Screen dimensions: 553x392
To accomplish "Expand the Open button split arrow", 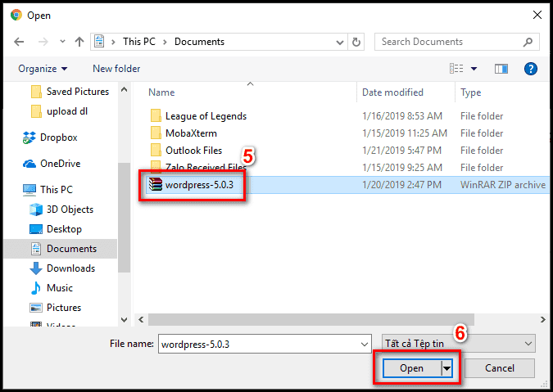I will pos(446,369).
